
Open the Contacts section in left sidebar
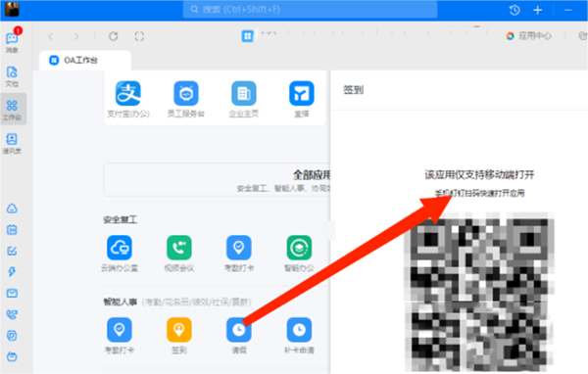click(12, 144)
